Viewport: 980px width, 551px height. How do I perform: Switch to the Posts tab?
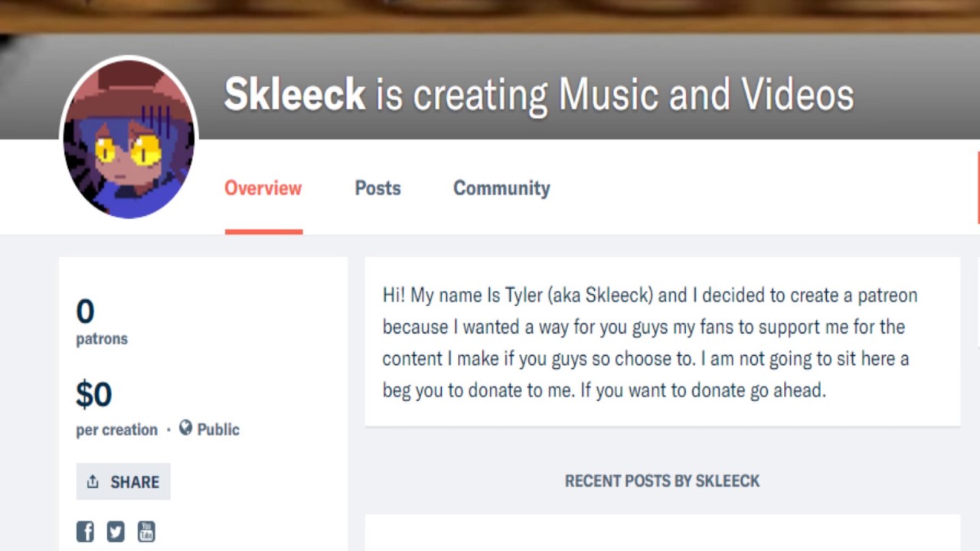click(x=377, y=188)
